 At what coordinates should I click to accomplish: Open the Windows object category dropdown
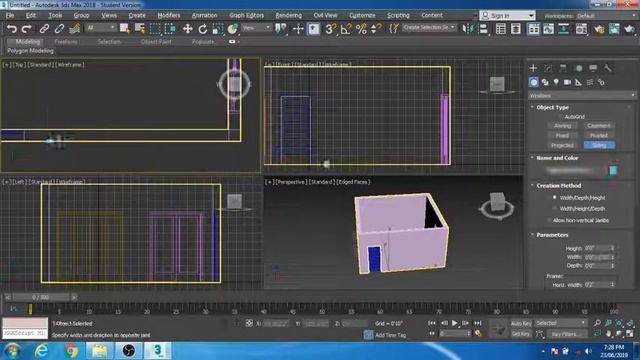click(582, 96)
